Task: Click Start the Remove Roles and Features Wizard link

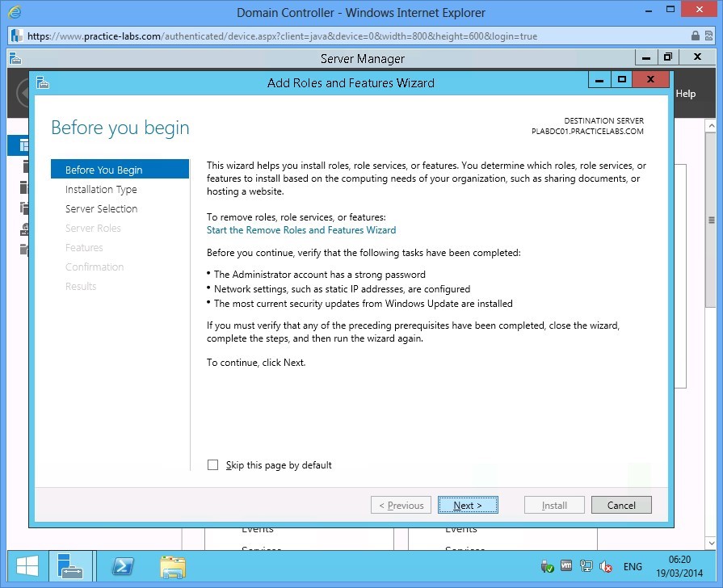Action: tap(301, 229)
